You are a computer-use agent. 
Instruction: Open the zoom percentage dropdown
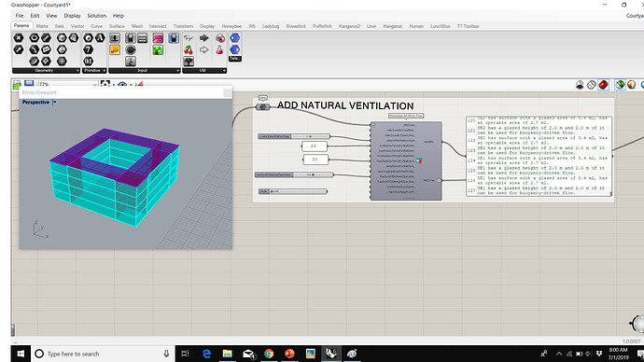pyautogui.click(x=95, y=85)
